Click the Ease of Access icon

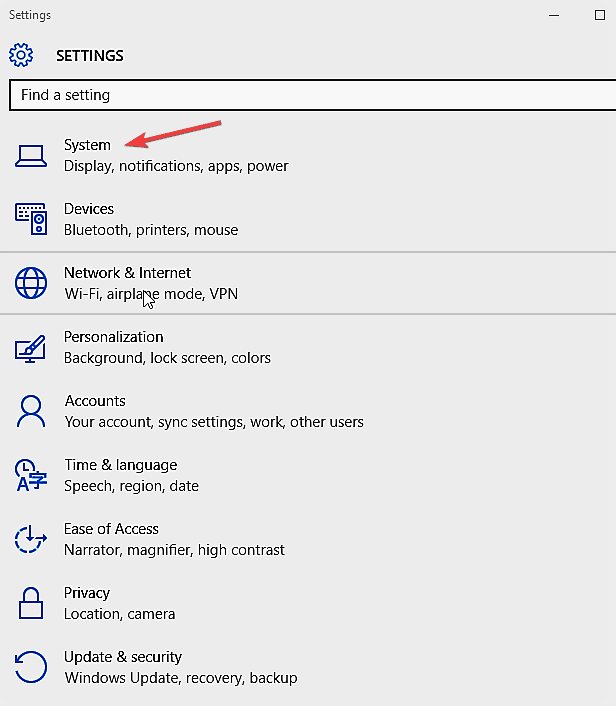point(31,539)
